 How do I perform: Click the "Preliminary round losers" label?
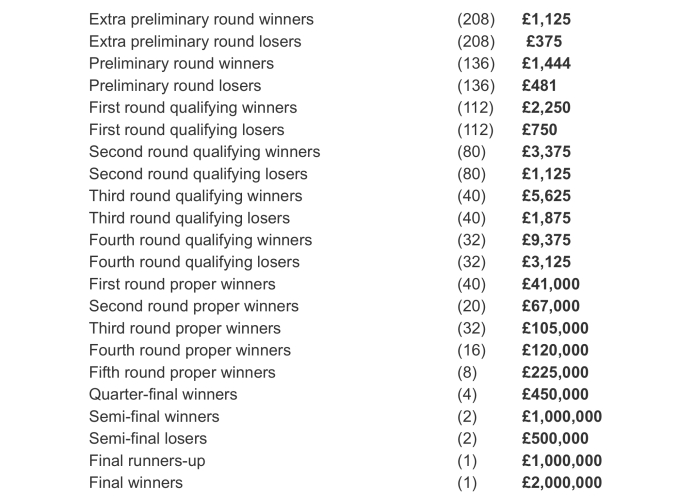pos(175,86)
